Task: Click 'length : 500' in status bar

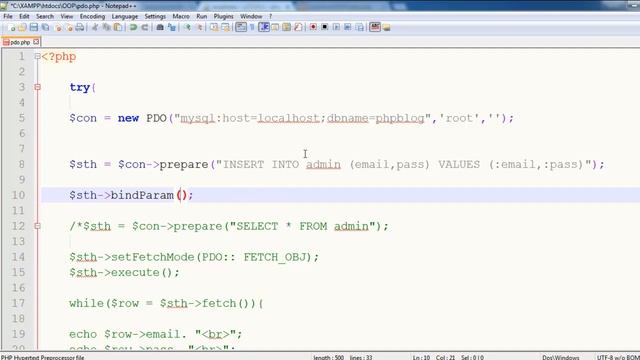Action: (x=329, y=357)
